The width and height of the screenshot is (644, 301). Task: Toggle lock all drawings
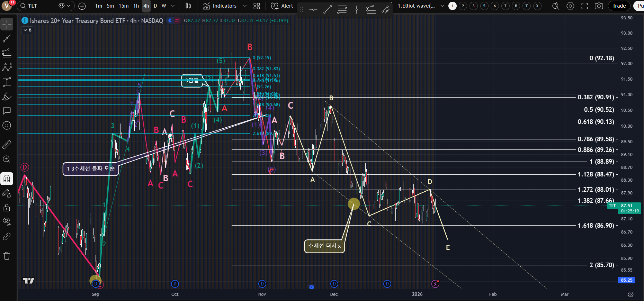click(x=7, y=208)
